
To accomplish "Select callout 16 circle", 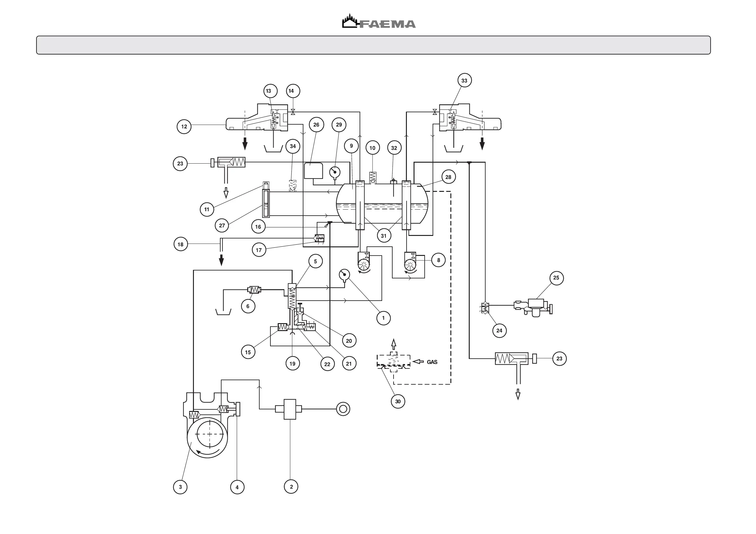I will pyautogui.click(x=258, y=227).
